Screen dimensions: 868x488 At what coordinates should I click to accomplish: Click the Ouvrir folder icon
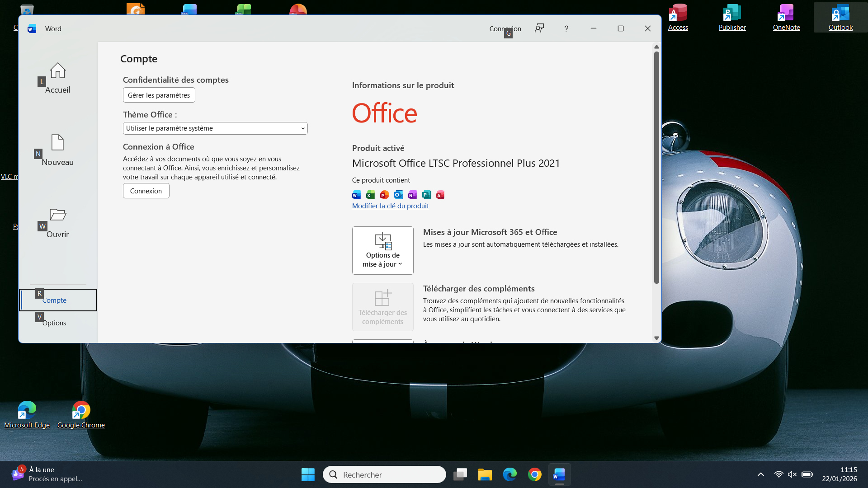click(x=58, y=215)
